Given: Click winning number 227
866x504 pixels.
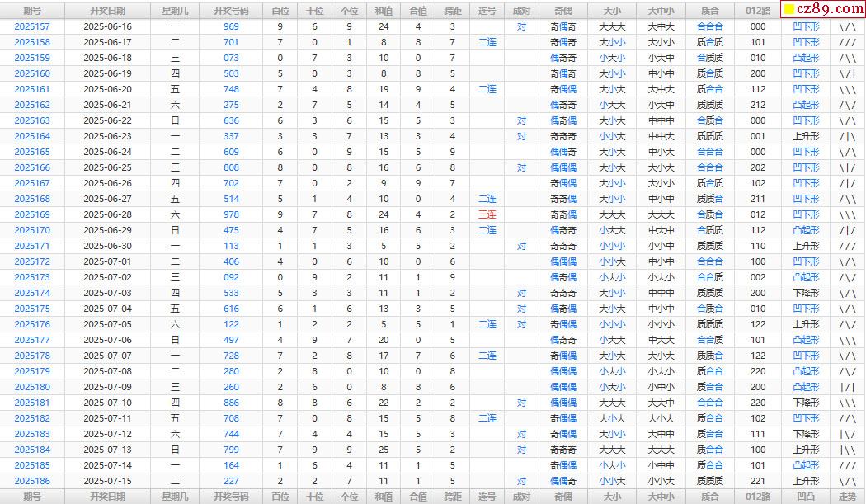Looking at the screenshot, I should tap(231, 481).
